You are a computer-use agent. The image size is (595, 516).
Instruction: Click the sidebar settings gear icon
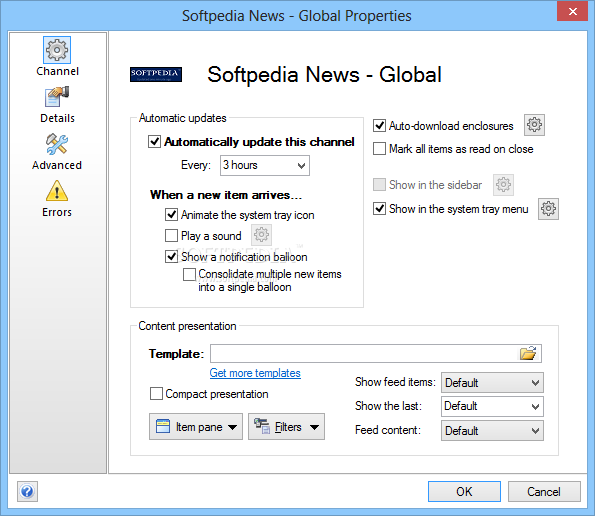(x=503, y=185)
